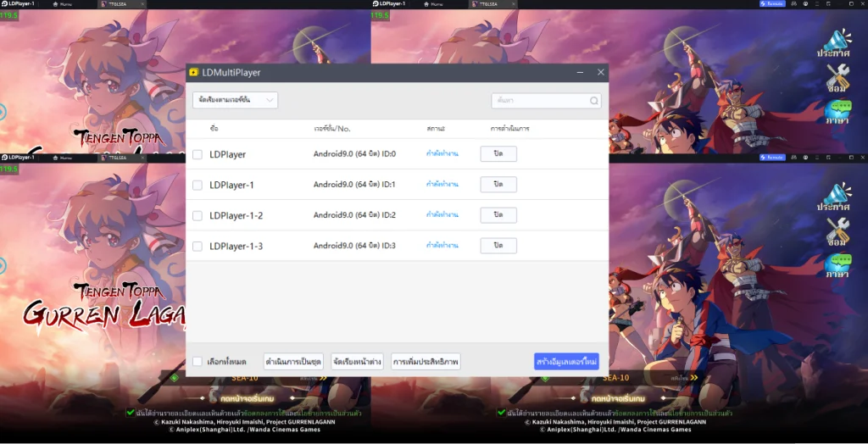Screen dimensions: 868x444
Task: Click ปิด button for the LDPlayer-1-3 row
Action: pyautogui.click(x=498, y=245)
